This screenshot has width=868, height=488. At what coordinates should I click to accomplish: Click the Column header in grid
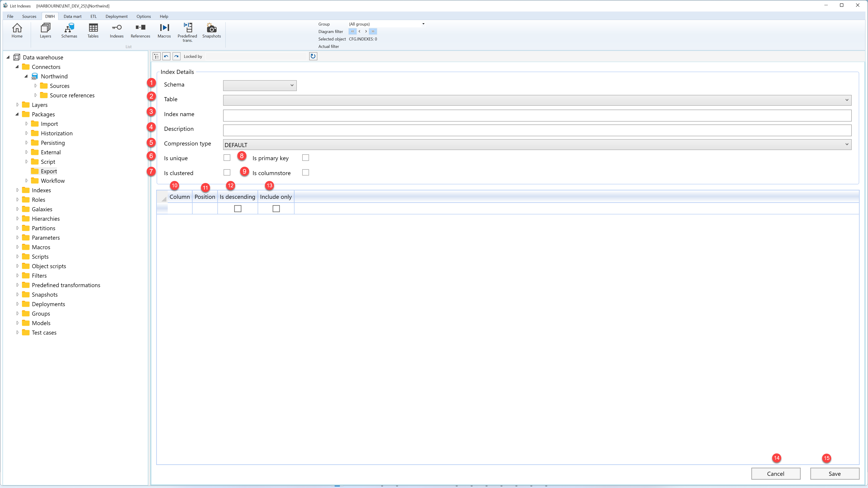(180, 197)
